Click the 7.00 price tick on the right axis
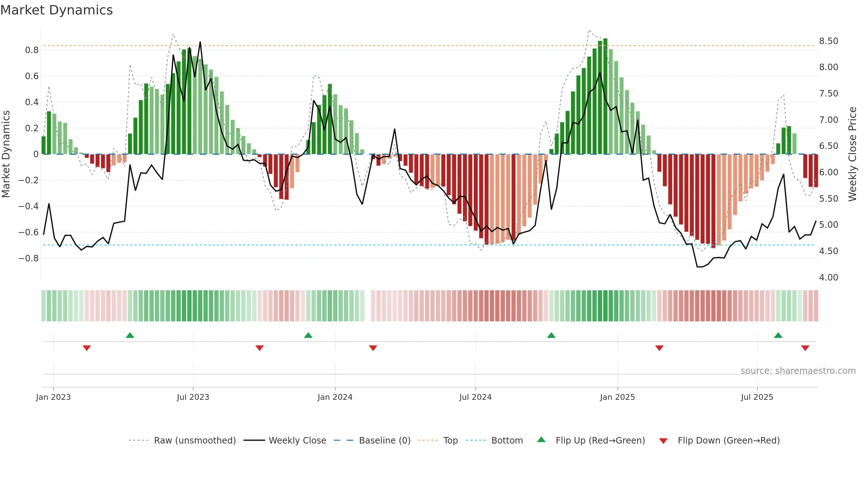The height and width of the screenshot is (488, 868). pos(829,120)
